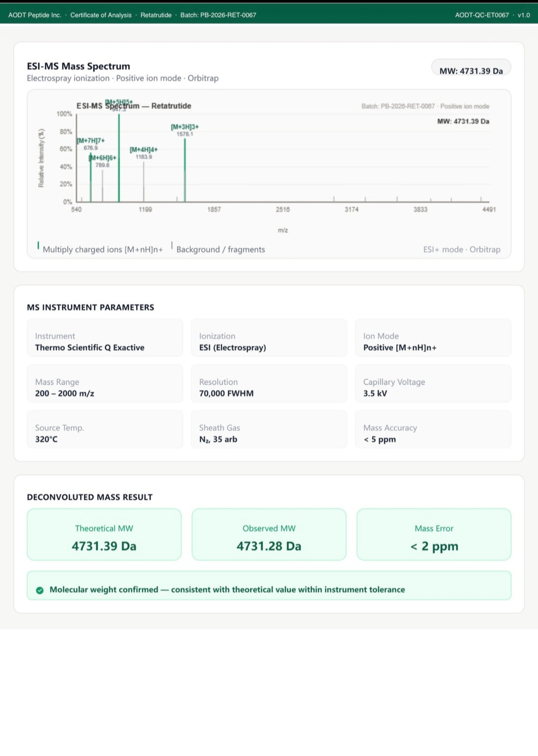The image size is (538, 756).
Task: Click 'Thermo Scientific Q Exactive' instrument value
Action: point(90,348)
